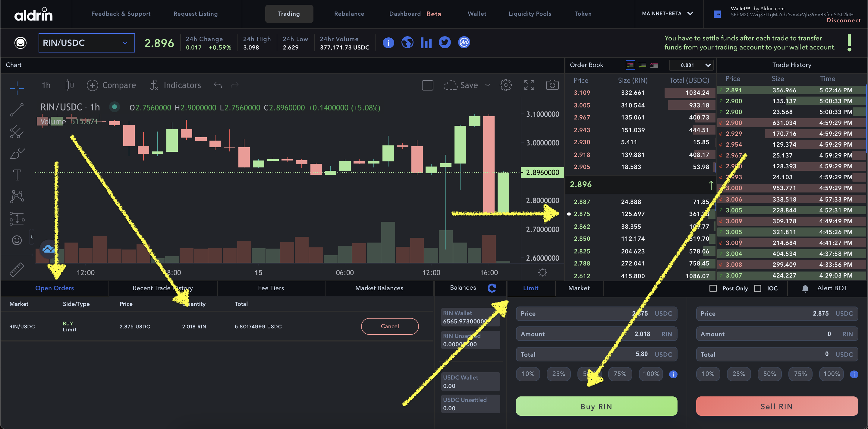Image resolution: width=868 pixels, height=429 pixels.
Task: Open Request Listing link
Action: point(195,14)
